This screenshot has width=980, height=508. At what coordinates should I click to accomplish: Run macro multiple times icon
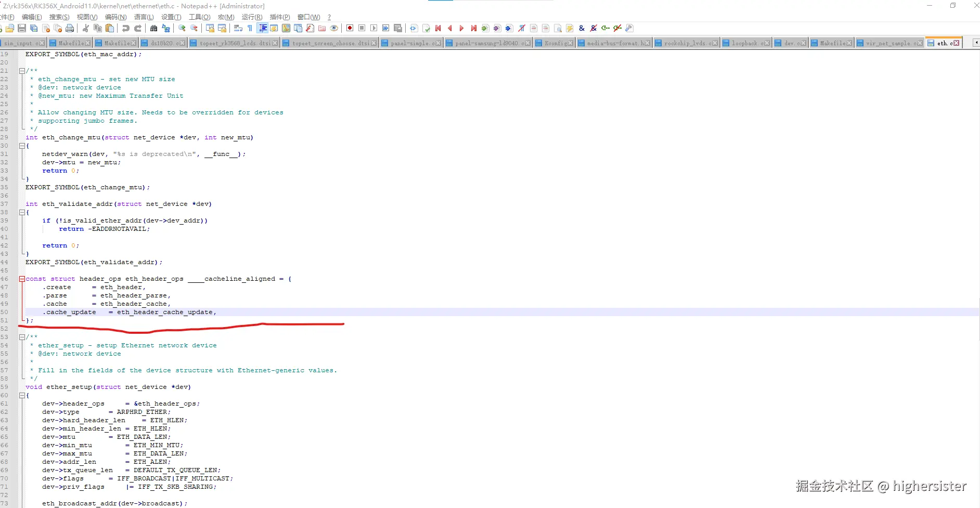tap(386, 28)
